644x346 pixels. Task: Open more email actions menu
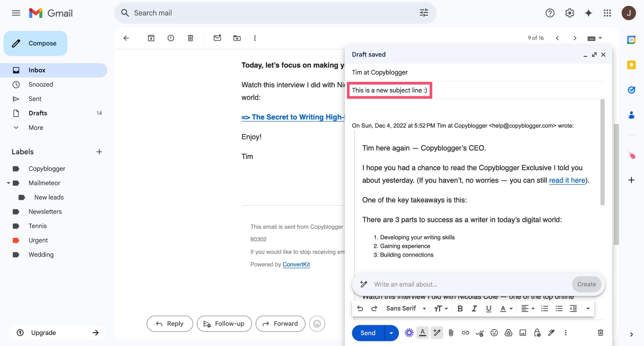tap(255, 38)
